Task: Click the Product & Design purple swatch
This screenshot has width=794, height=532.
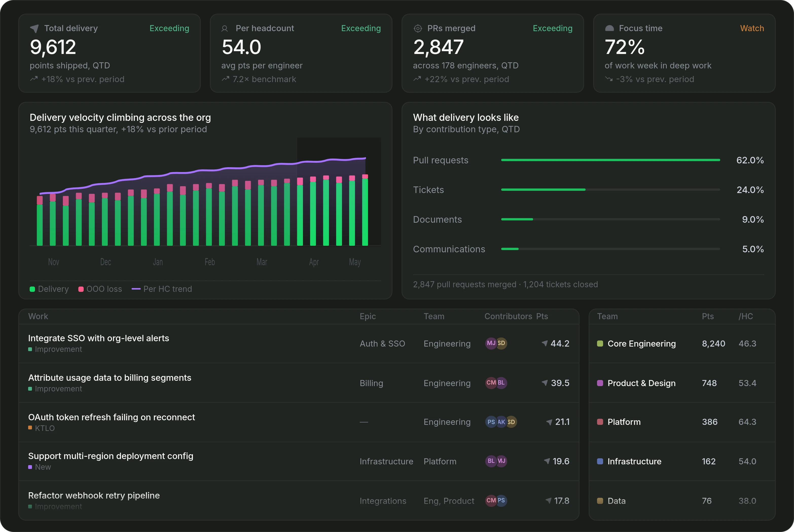Action: click(x=600, y=383)
